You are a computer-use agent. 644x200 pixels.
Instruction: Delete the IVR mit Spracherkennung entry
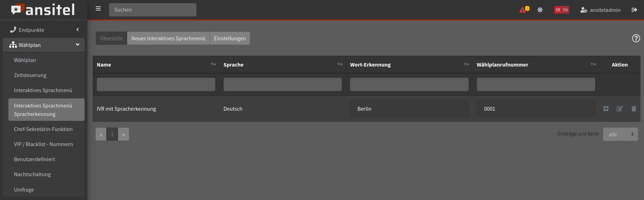point(634,109)
